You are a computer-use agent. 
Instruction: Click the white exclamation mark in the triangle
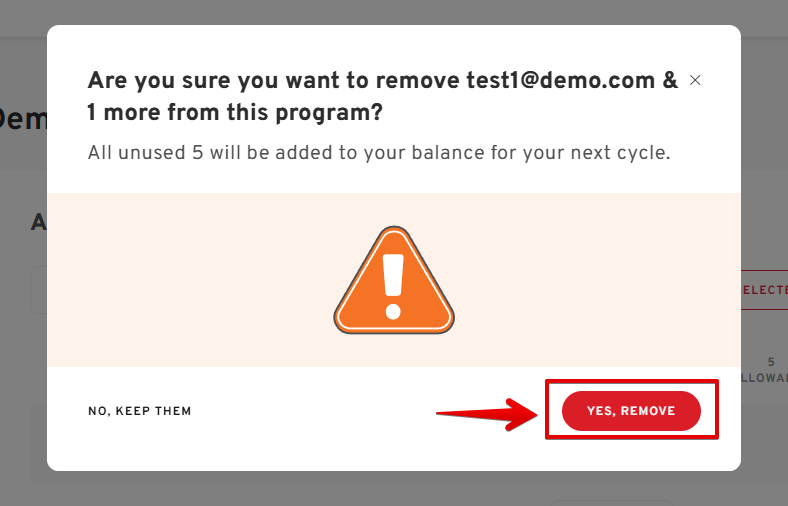tap(393, 286)
